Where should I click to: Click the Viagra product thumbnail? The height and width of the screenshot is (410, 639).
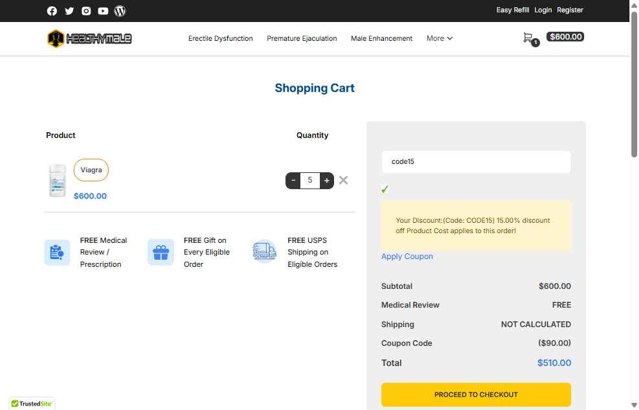[57, 181]
